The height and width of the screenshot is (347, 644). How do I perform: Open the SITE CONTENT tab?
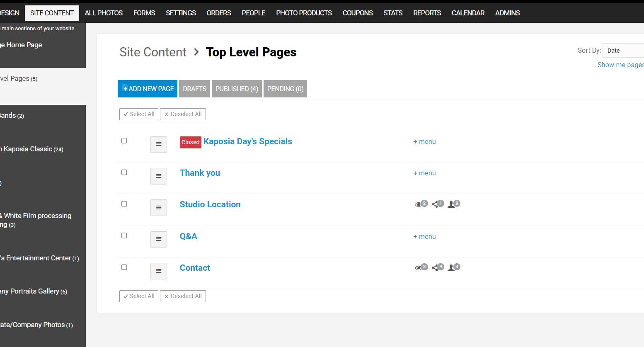tap(52, 13)
